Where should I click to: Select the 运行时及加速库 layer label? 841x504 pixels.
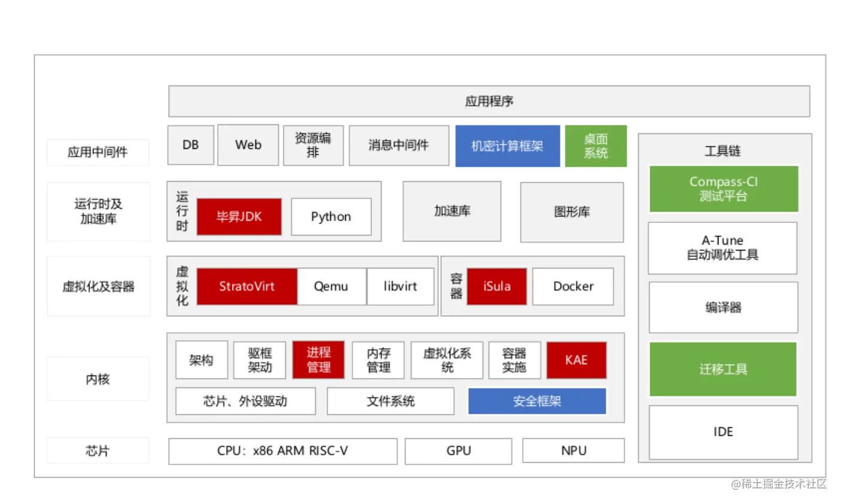tap(98, 212)
